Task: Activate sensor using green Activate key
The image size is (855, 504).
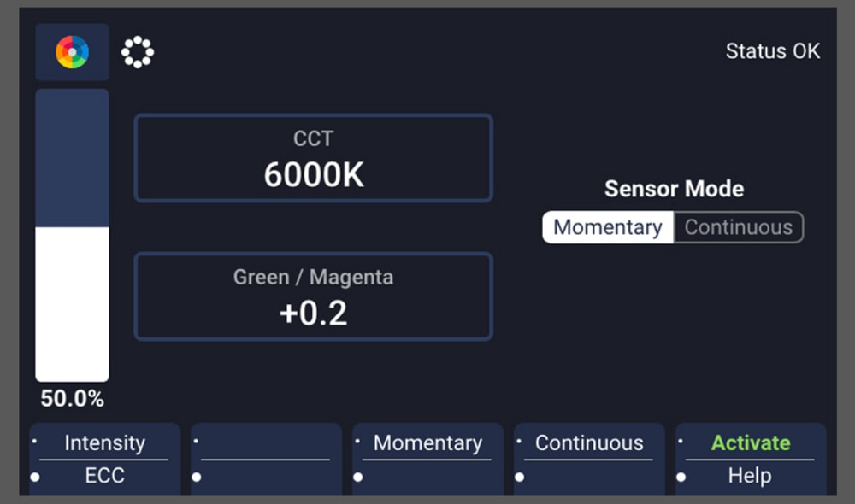Action: [x=751, y=443]
